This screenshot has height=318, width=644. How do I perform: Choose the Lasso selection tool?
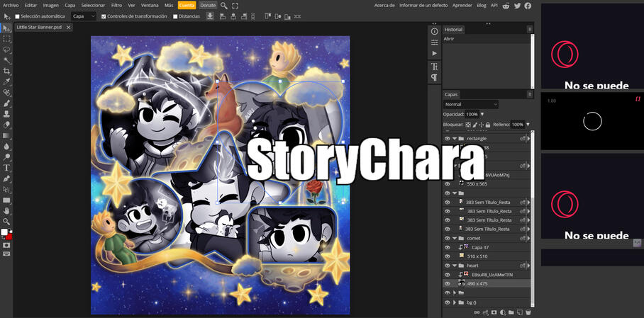point(6,50)
